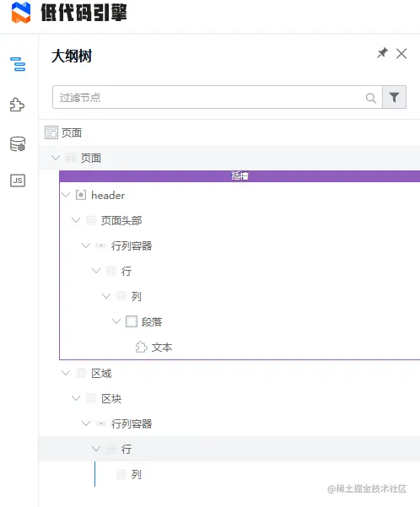The image size is (420, 507).
Task: Select the 列 item in header slot
Action: tap(136, 296)
